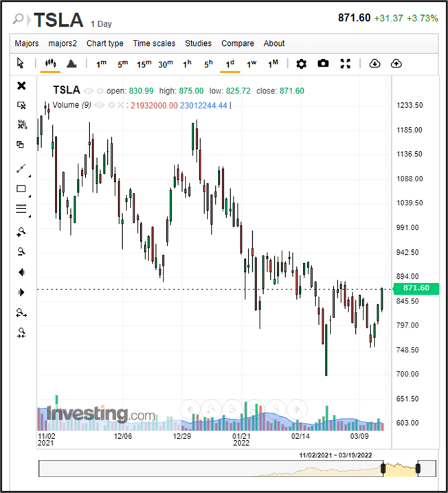
Task: Open the symbol search magnifier icon
Action: 18,19
